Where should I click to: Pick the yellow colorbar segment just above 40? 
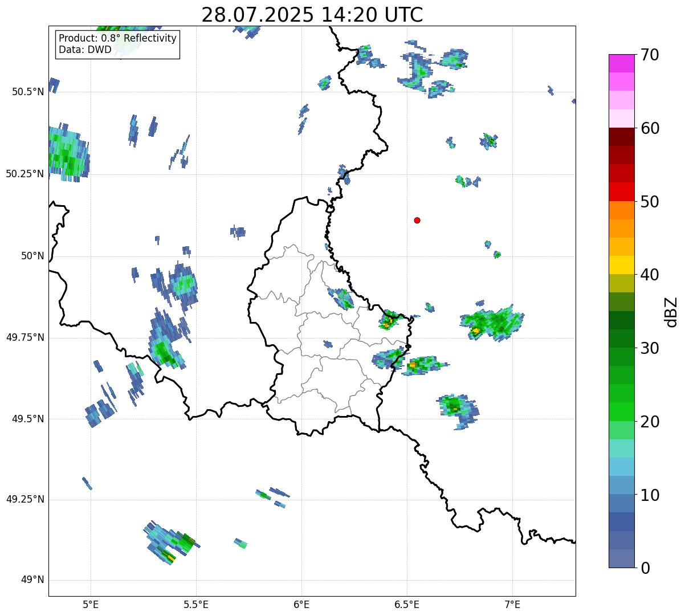621,265
